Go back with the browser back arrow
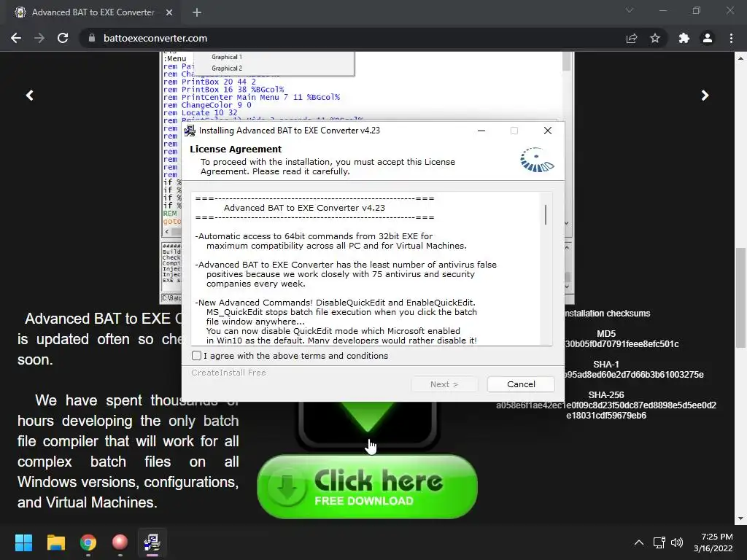Viewport: 747px width, 560px height. tap(16, 38)
